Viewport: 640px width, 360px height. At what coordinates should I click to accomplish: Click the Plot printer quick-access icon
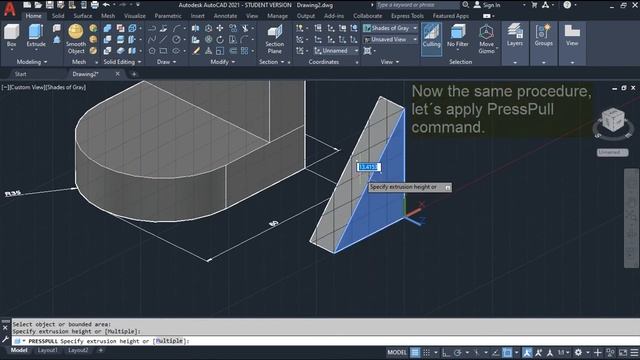pos(95,5)
